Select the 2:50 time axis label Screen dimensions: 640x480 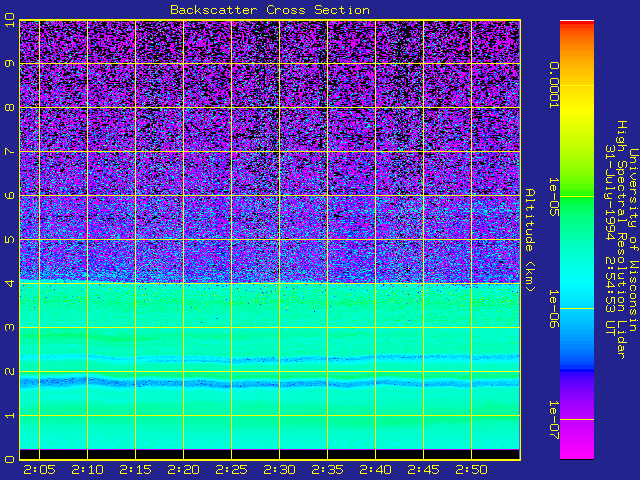[x=471, y=470]
